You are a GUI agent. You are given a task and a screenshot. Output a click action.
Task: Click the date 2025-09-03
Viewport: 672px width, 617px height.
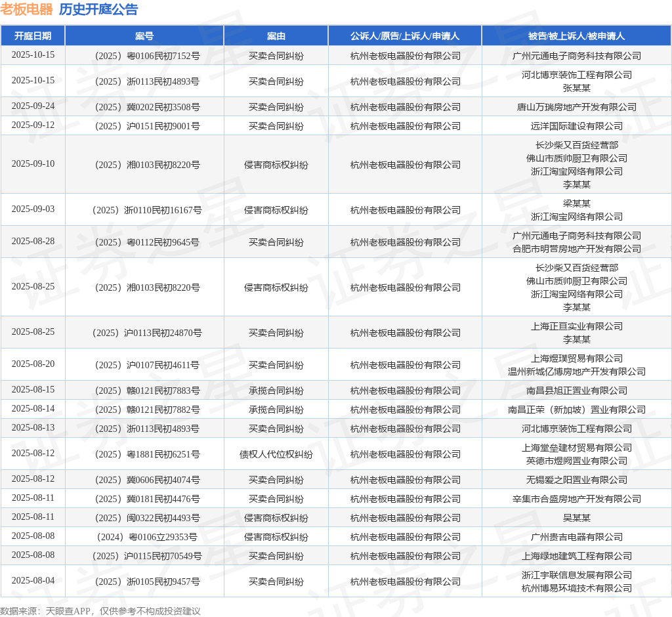[33, 209]
